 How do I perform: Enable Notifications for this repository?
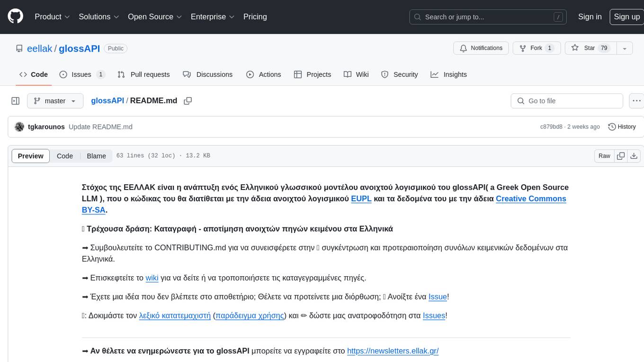coord(481,48)
